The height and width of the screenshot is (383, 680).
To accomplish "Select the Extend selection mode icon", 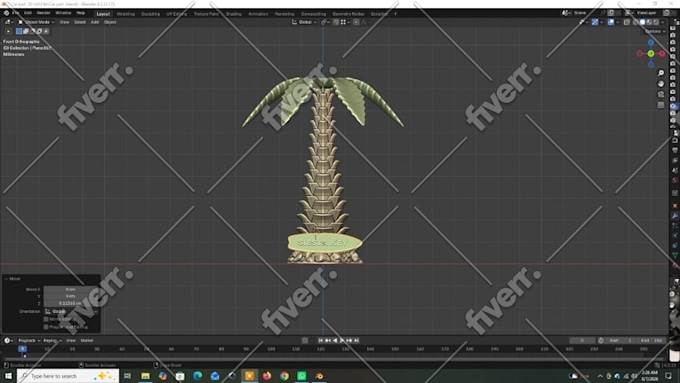I will tap(26, 31).
